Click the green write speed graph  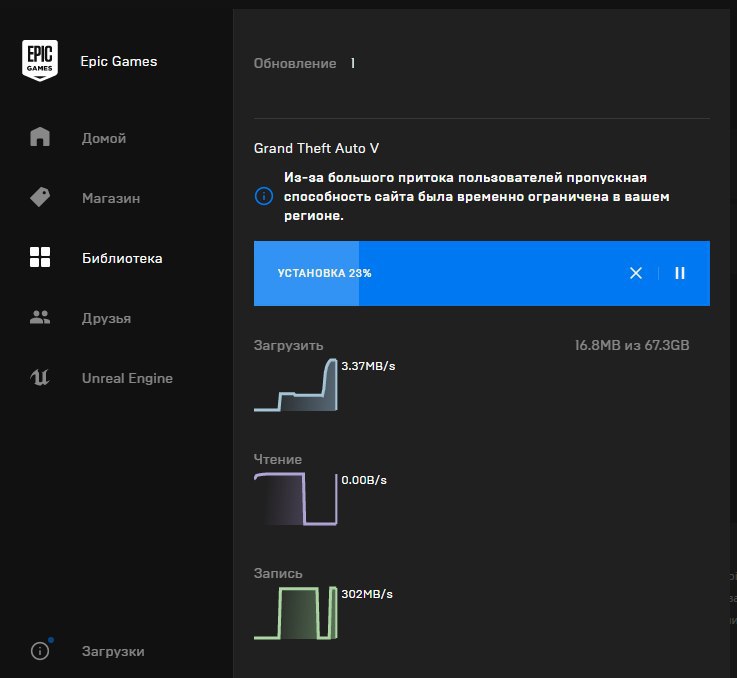point(296,613)
